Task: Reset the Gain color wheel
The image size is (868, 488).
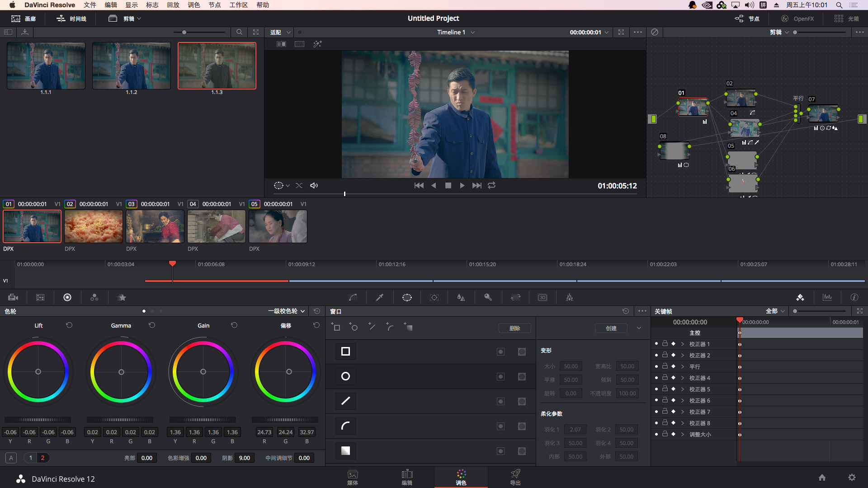Action: (x=234, y=325)
